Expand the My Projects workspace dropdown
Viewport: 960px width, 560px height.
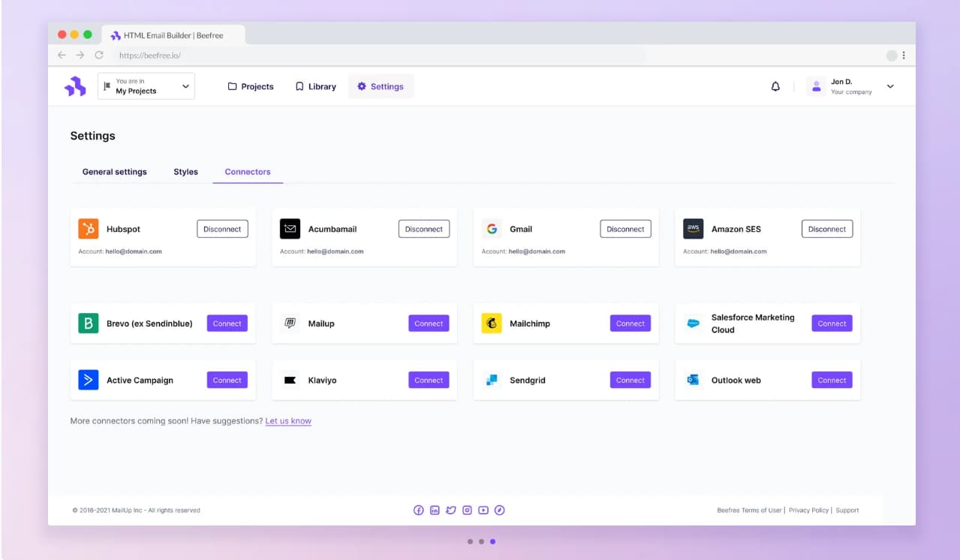[146, 86]
